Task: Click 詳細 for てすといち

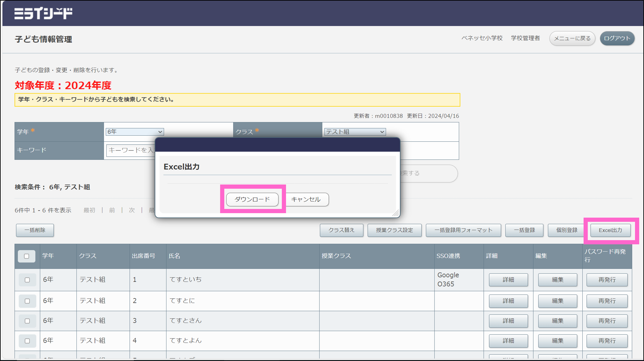Action: pos(508,280)
